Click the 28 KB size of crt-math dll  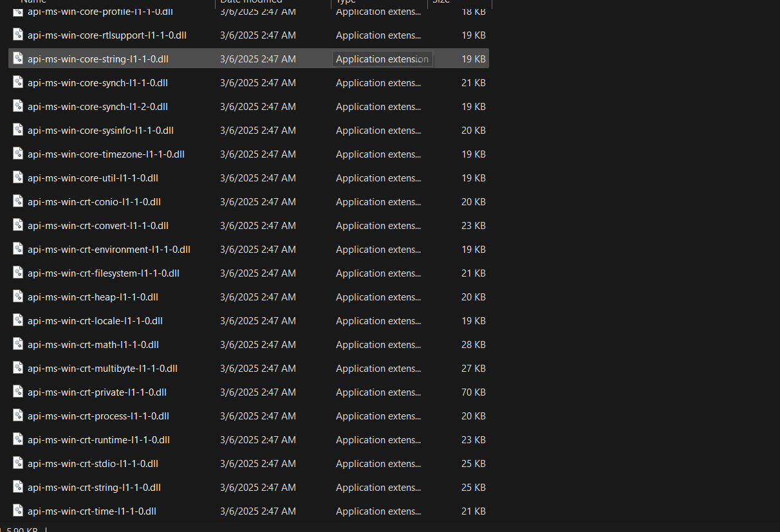coord(474,345)
